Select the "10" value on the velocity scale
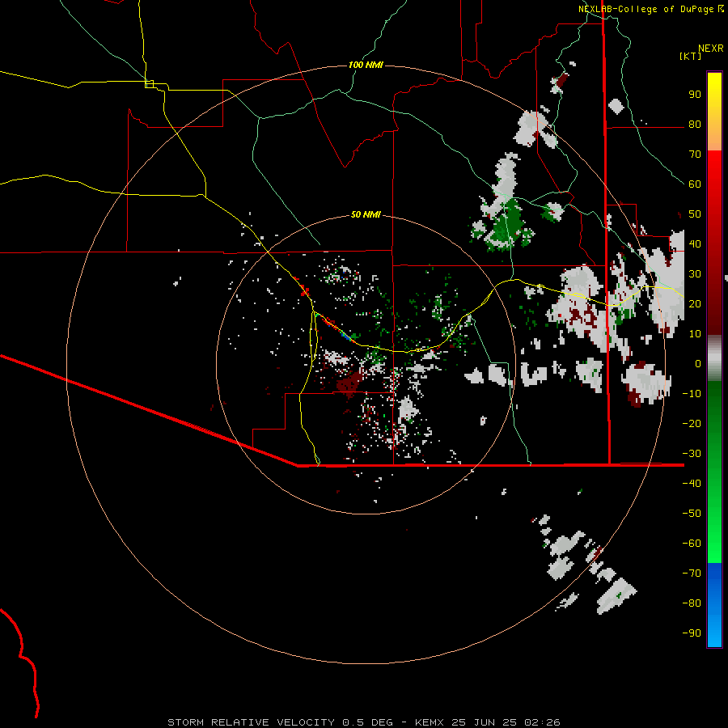728x728 pixels. pos(695,334)
